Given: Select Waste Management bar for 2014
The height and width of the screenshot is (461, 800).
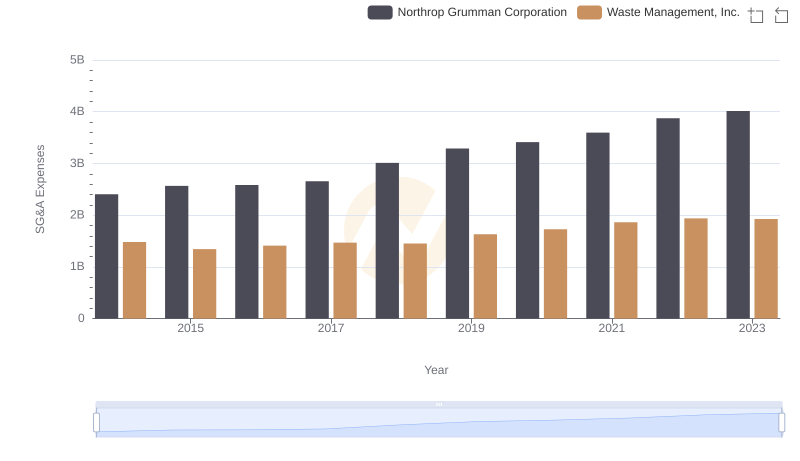Looking at the screenshot, I should pyautogui.click(x=135, y=280).
